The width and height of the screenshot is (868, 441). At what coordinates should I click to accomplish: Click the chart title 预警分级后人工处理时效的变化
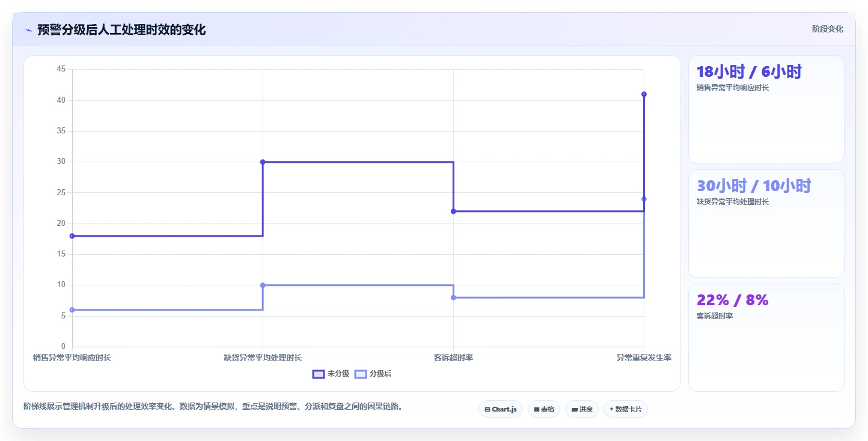point(121,30)
